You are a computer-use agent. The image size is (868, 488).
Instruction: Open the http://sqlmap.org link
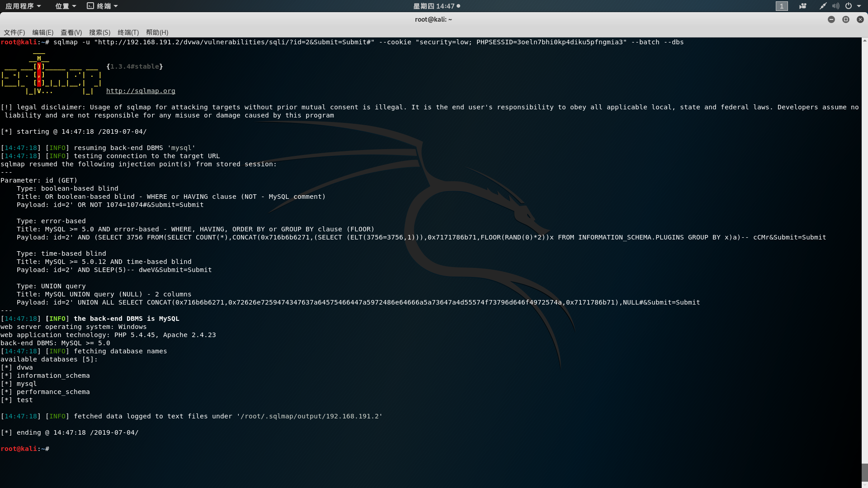click(x=141, y=91)
